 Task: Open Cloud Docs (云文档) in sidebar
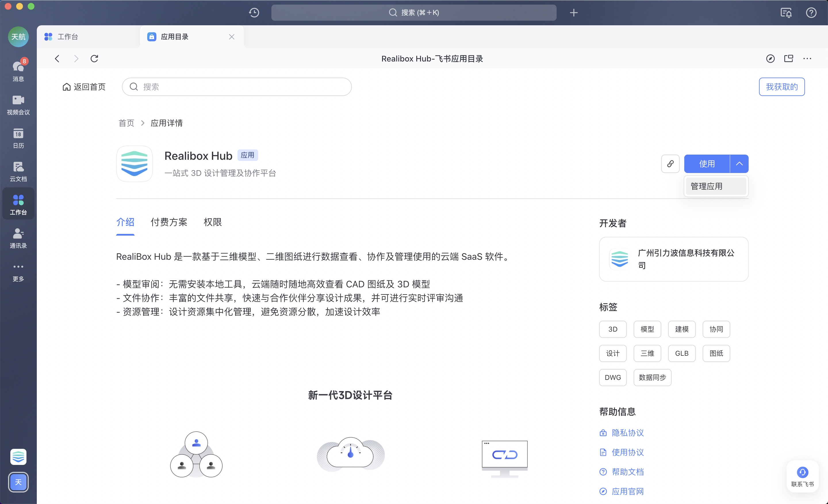(x=18, y=171)
